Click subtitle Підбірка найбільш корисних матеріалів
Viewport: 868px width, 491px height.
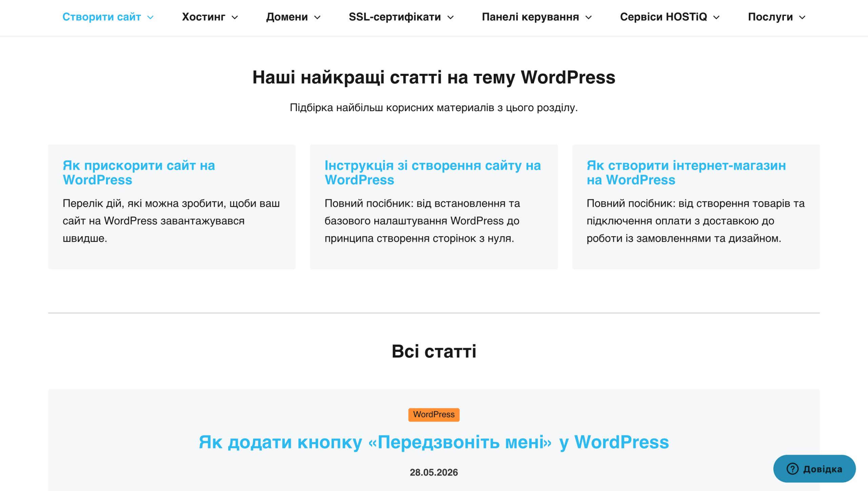tap(434, 108)
